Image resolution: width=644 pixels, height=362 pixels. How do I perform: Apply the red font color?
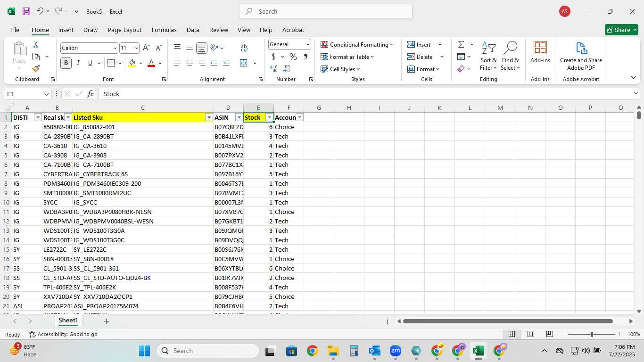[x=151, y=63]
